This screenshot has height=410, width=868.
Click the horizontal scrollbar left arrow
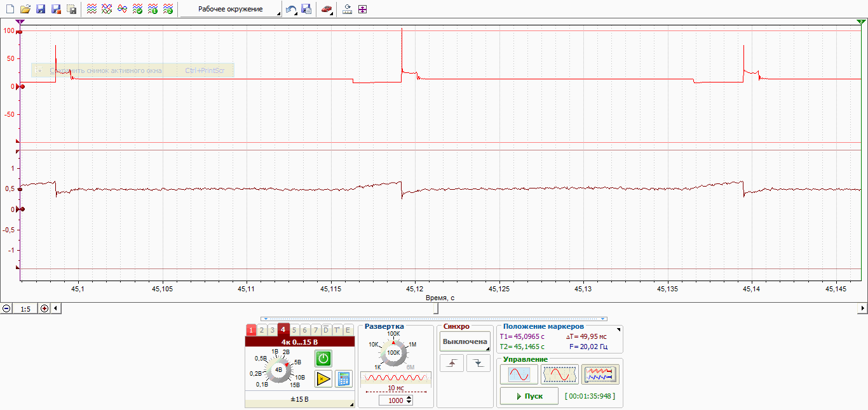[56, 308]
